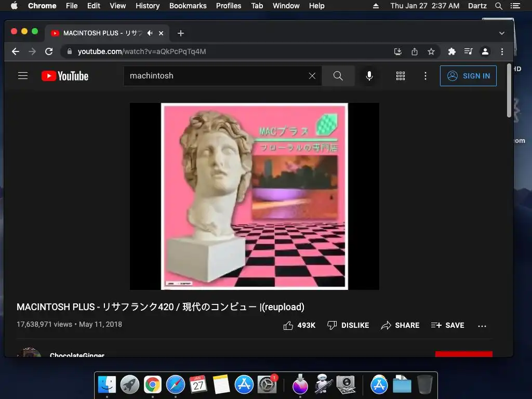Open the Chrome extensions puzzle icon

tap(452, 51)
